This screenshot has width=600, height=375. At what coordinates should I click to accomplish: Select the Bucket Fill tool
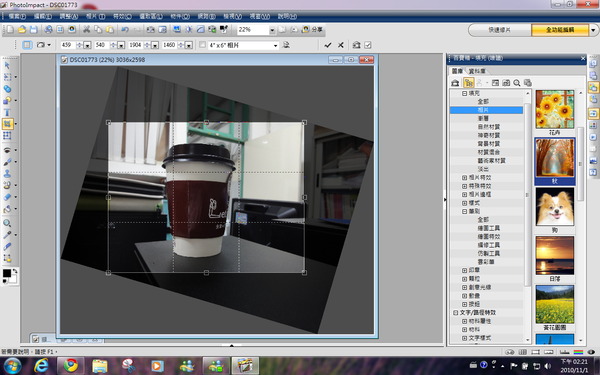7,209
